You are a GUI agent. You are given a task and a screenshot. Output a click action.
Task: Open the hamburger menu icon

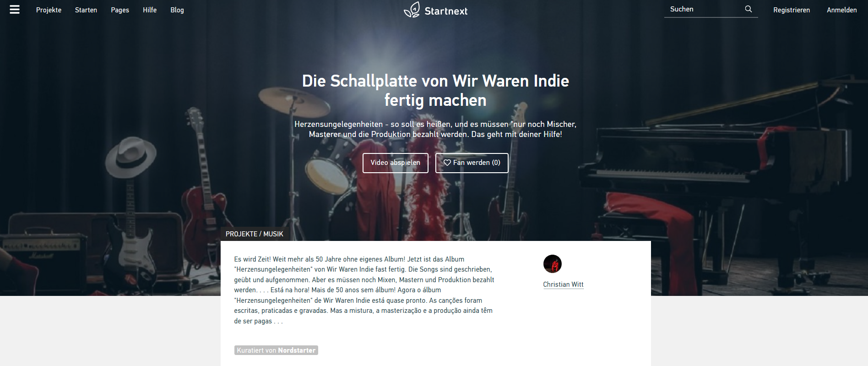pos(15,10)
